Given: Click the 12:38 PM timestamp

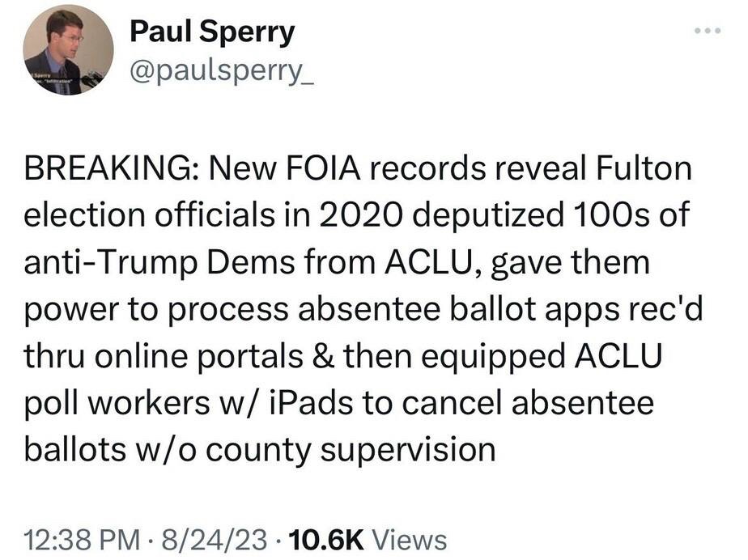Looking at the screenshot, I should coord(76,539).
